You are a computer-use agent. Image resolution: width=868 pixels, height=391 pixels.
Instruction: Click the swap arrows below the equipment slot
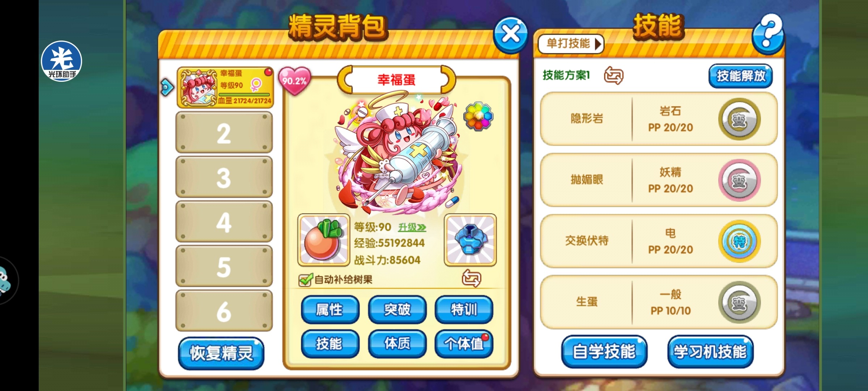tap(471, 278)
